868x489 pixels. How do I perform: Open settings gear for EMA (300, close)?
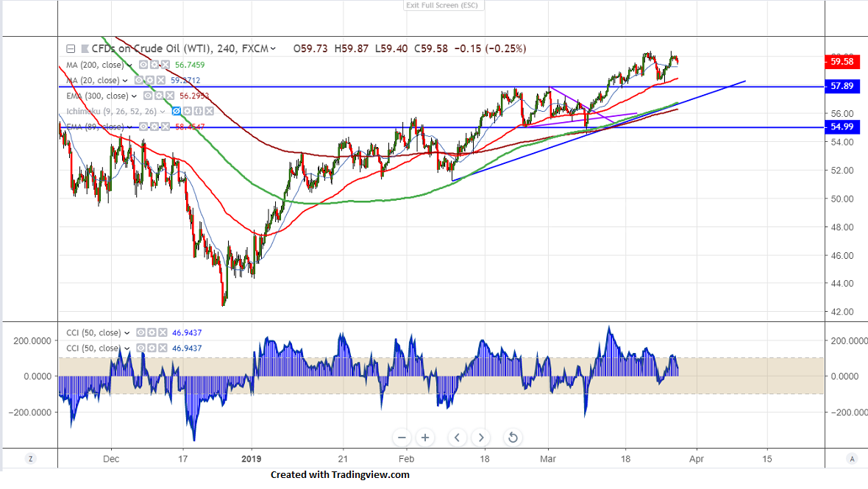(158, 96)
